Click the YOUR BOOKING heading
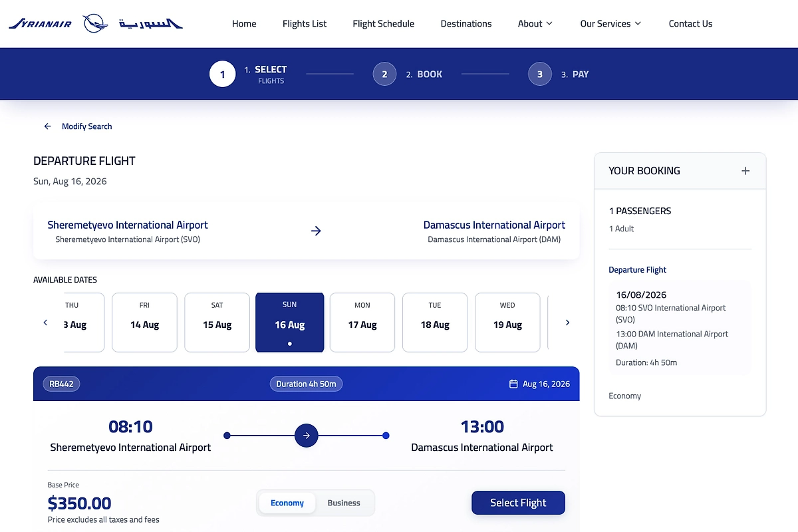This screenshot has height=532, width=798. (644, 171)
